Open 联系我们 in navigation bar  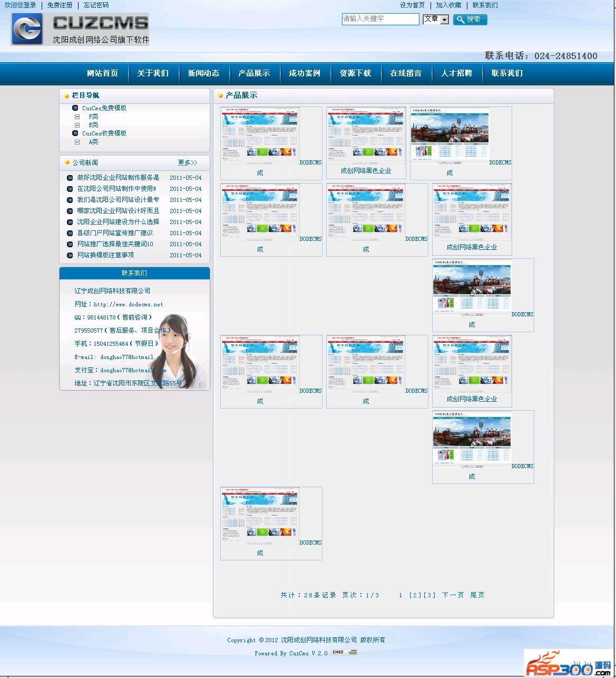coord(507,73)
